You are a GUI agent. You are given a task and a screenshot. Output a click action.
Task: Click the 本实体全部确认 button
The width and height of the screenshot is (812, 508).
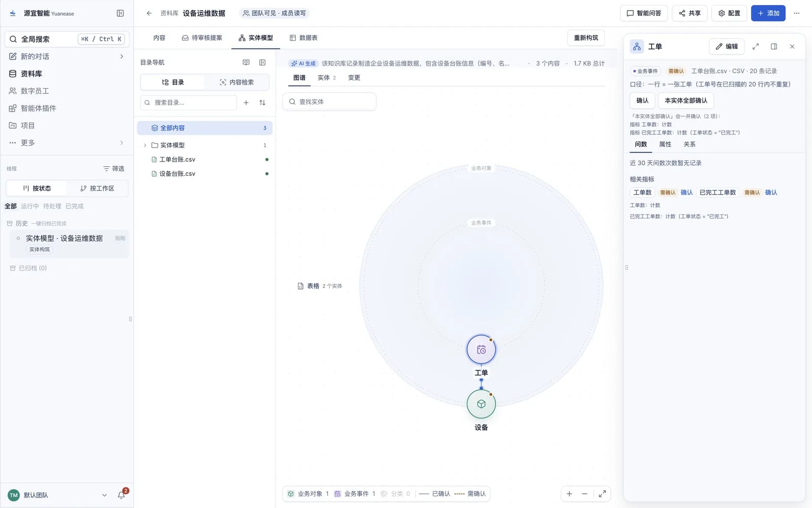coord(686,101)
